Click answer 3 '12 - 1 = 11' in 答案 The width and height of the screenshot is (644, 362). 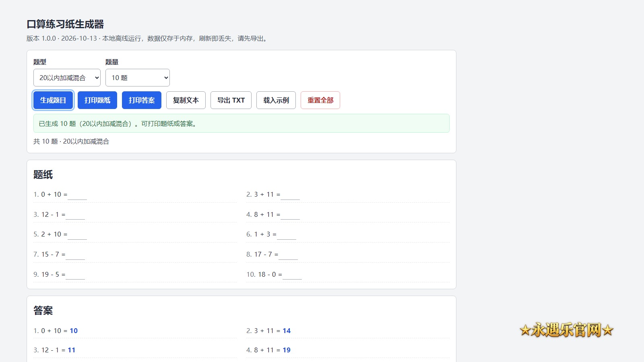click(x=135, y=350)
